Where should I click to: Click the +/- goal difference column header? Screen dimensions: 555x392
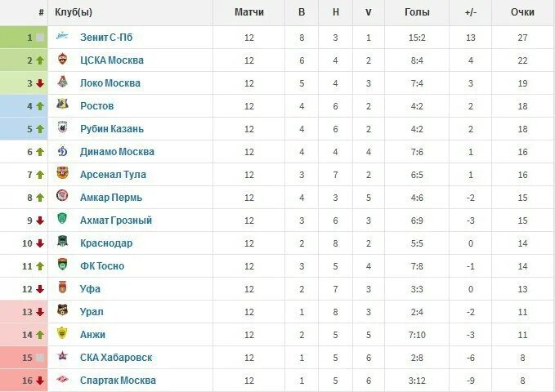pos(471,12)
